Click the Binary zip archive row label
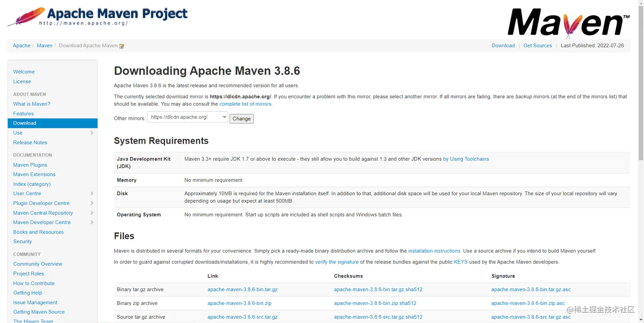 [x=137, y=303]
